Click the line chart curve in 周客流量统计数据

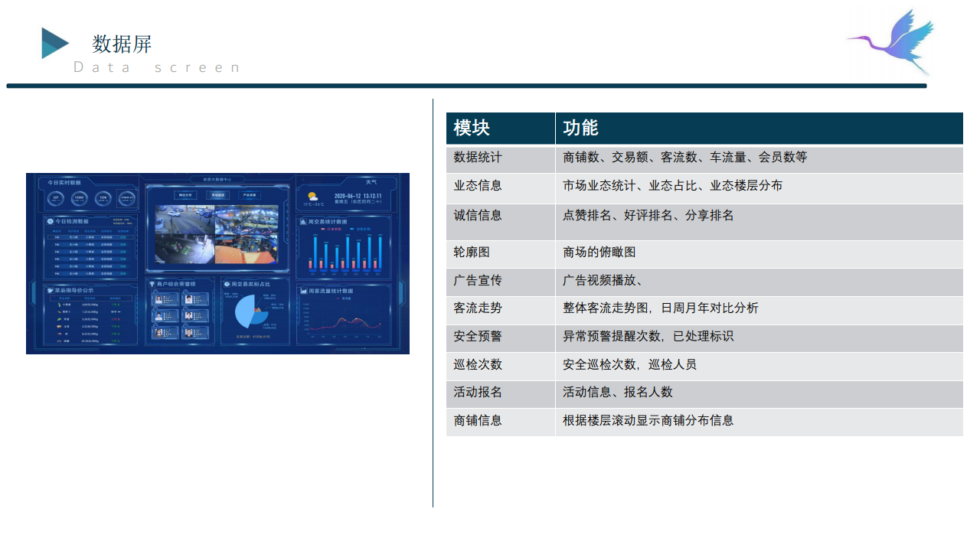pyautogui.click(x=346, y=322)
